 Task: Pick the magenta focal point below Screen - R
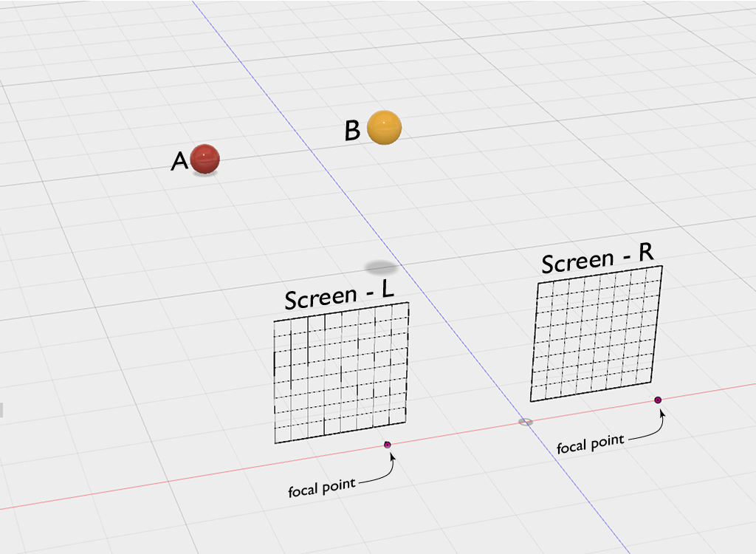[x=658, y=400]
